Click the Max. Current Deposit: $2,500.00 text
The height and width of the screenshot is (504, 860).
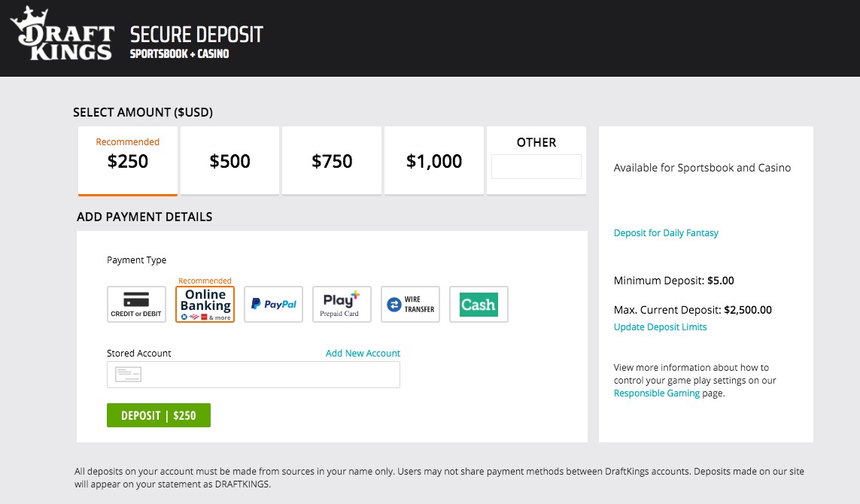click(693, 310)
